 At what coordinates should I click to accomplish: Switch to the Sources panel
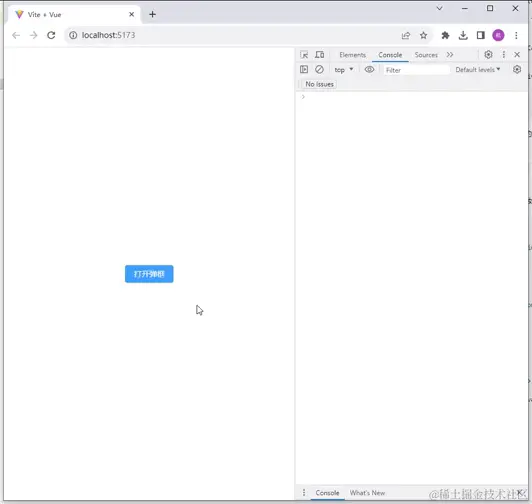tap(426, 55)
